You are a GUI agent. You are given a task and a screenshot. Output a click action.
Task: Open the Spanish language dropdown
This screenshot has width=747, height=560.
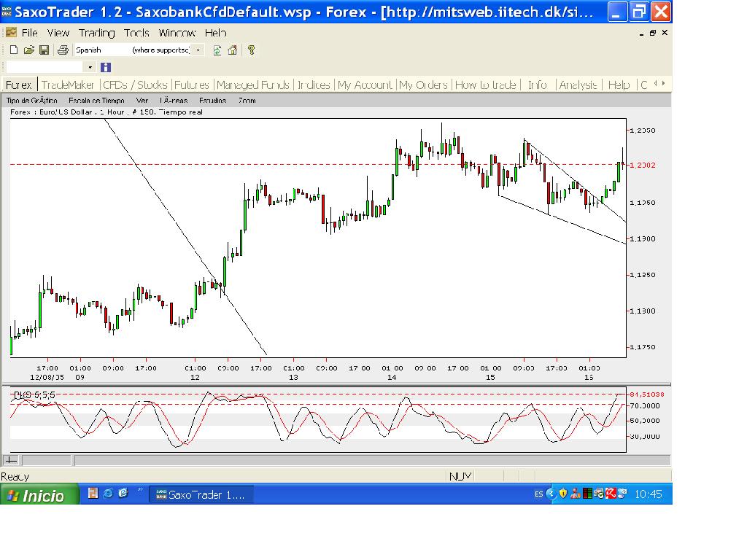198,50
